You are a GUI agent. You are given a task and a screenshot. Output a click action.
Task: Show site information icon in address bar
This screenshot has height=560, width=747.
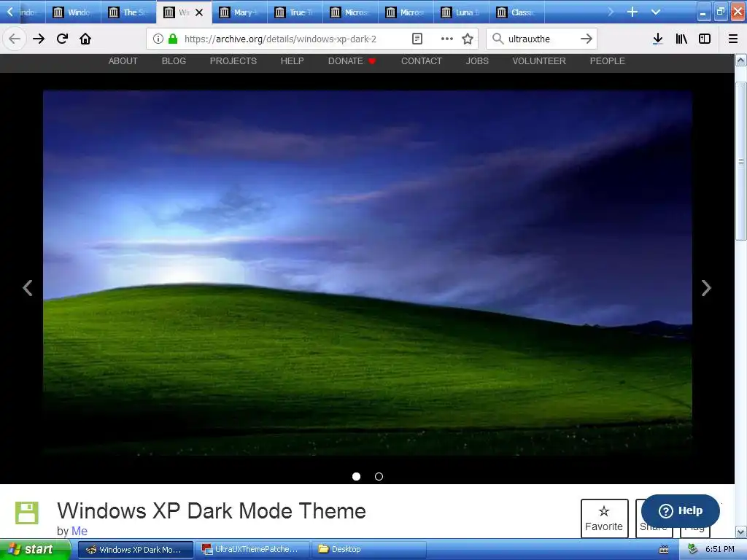click(158, 39)
